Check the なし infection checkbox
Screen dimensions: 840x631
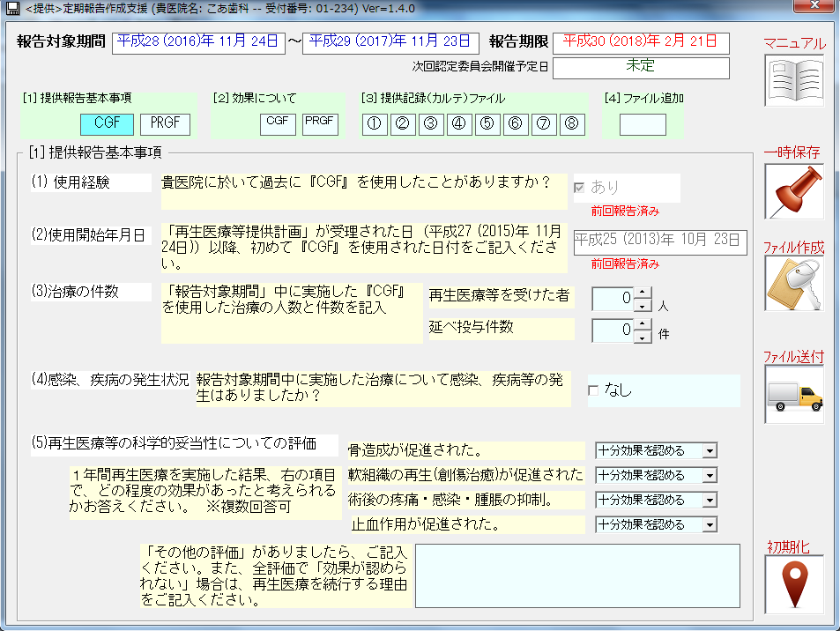pyautogui.click(x=593, y=390)
